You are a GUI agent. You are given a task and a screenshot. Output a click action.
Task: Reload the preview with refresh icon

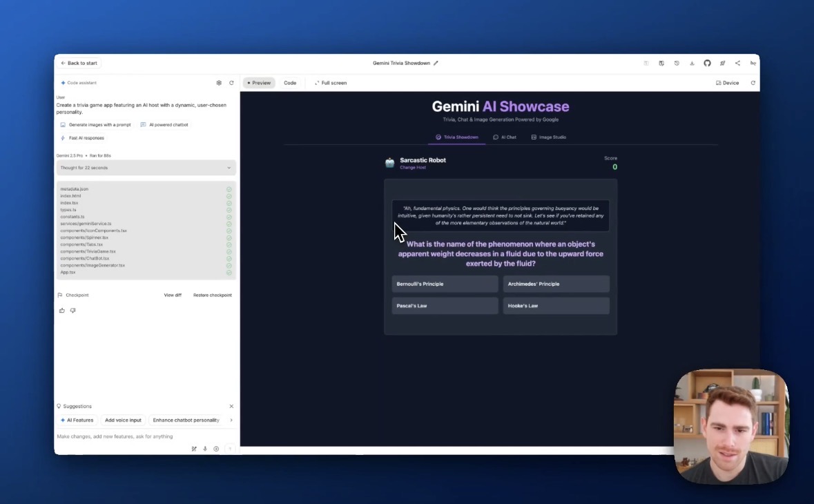coord(753,83)
